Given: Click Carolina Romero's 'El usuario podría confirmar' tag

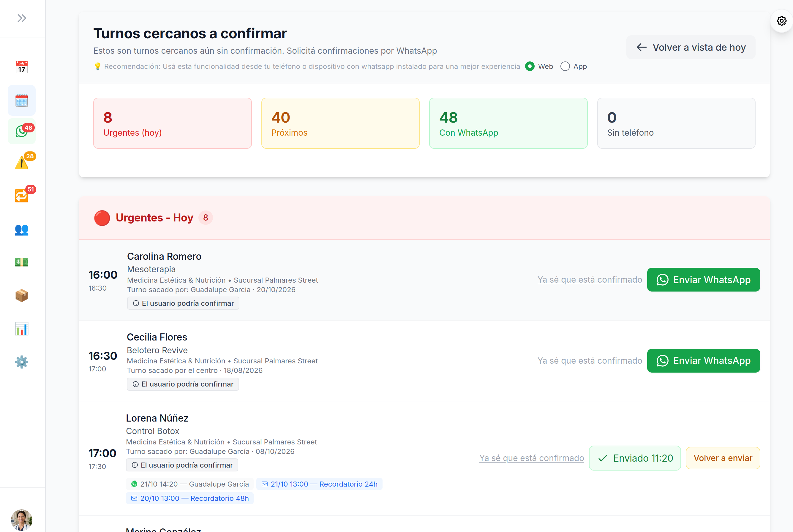Looking at the screenshot, I should (x=183, y=303).
